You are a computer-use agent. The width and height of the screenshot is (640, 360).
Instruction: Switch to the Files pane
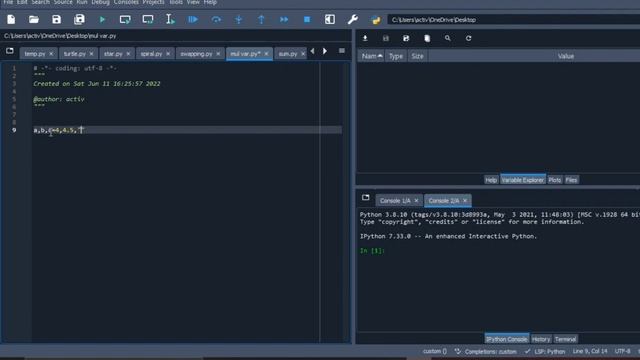571,180
